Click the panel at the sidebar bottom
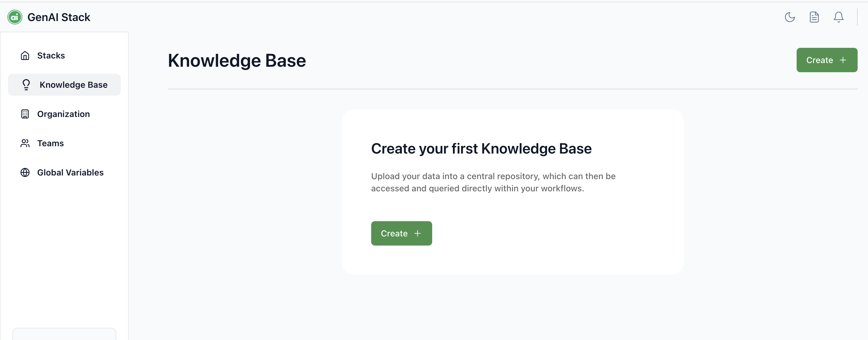868x340 pixels. click(x=64, y=334)
